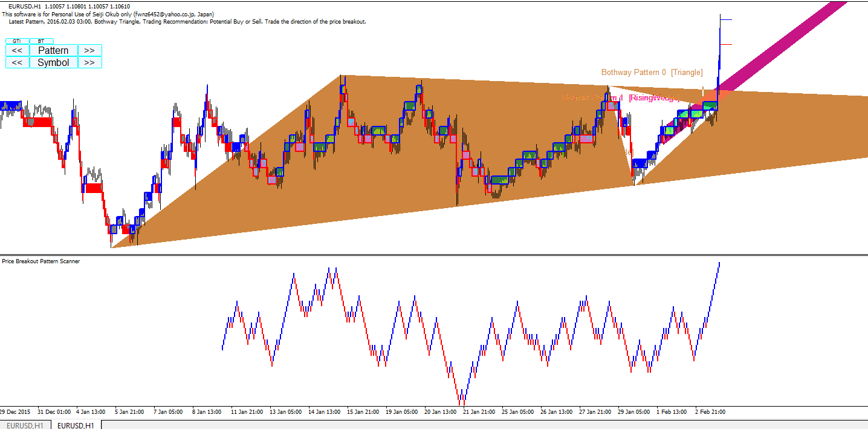The image size is (868, 429).
Task: Click the '21 Jan 21:00' time axis label
Action: (x=479, y=412)
